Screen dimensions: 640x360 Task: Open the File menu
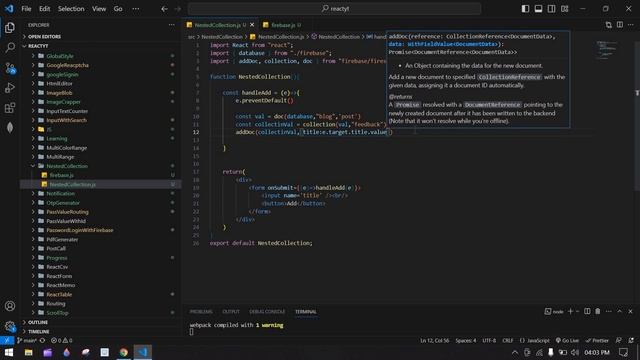(x=26, y=9)
